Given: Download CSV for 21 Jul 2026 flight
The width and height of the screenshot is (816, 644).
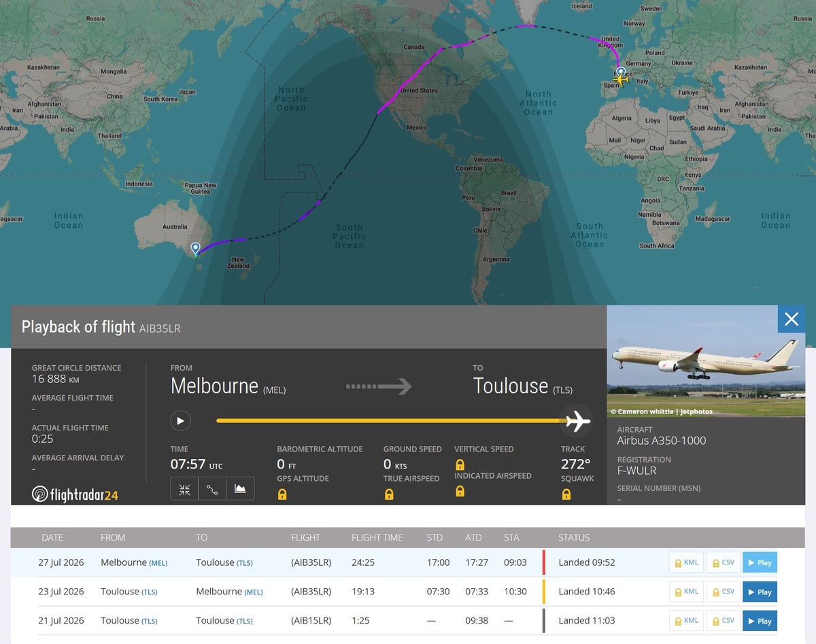Looking at the screenshot, I should pyautogui.click(x=723, y=620).
